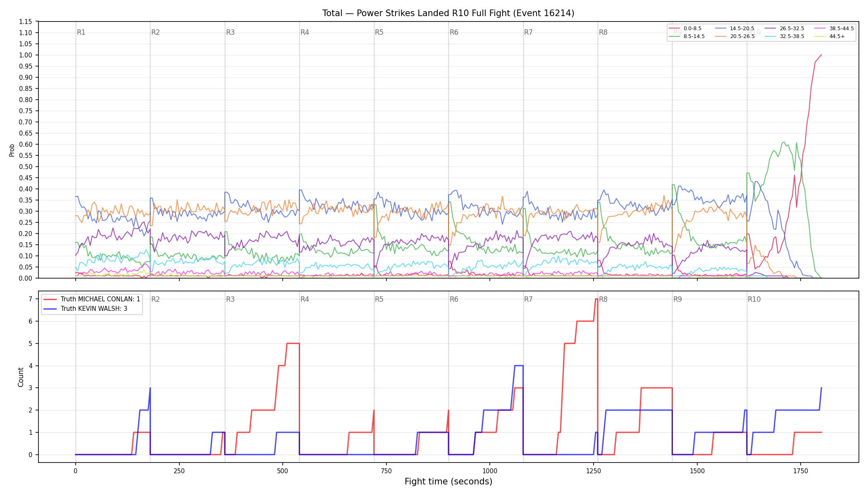Click the 3 tick on Count axis
The height and width of the screenshot is (496, 868).
pyautogui.click(x=30, y=388)
